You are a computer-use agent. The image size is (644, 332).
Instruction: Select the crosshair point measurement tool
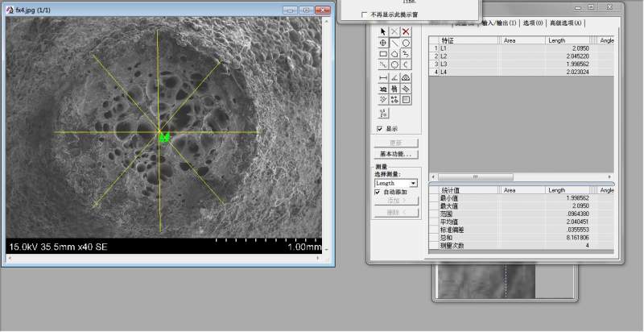(383, 43)
